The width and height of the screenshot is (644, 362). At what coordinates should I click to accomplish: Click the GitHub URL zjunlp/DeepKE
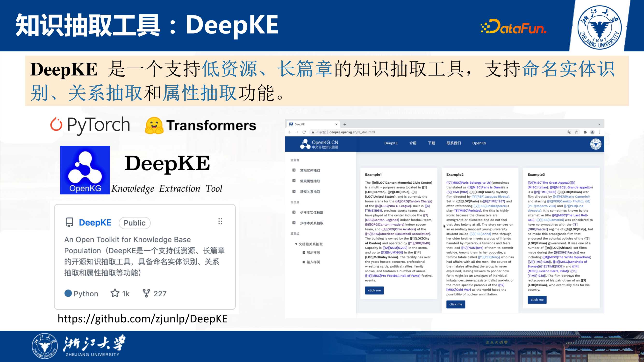tap(143, 319)
